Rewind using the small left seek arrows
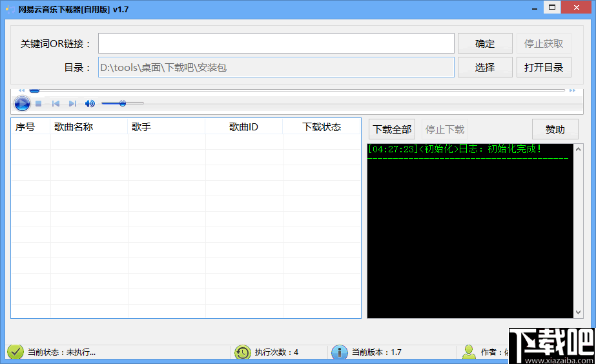 click(22, 90)
